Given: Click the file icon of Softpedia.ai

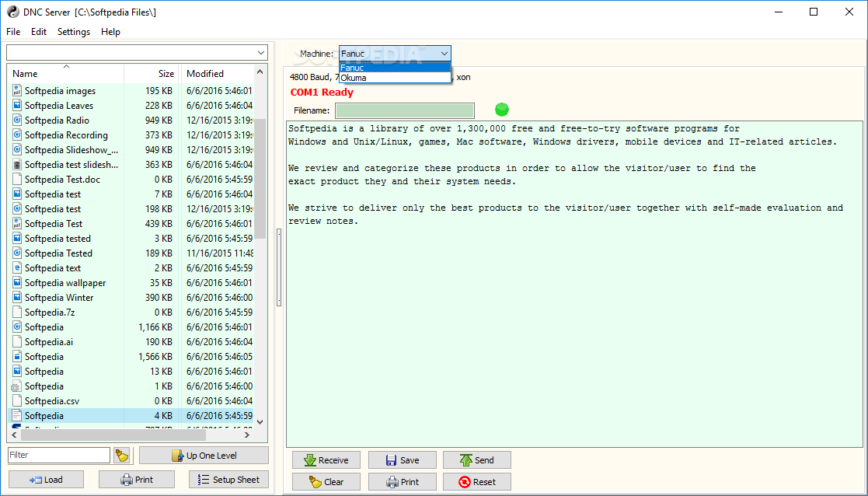Looking at the screenshot, I should [16, 341].
